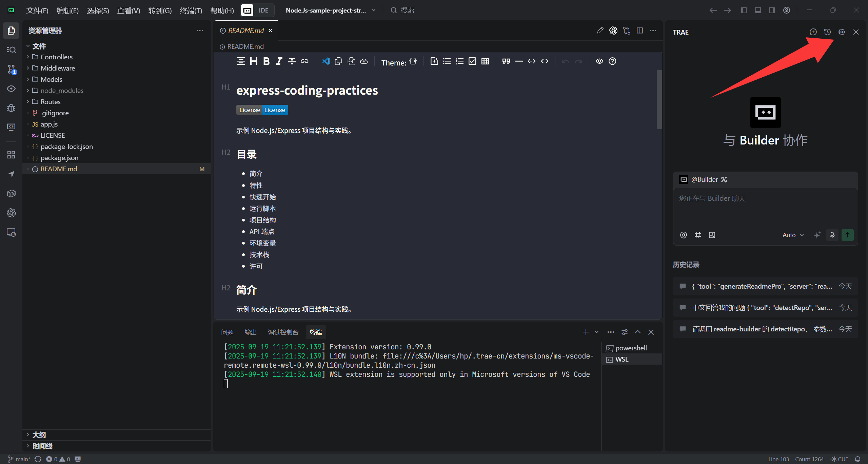Viewport: 868px width, 464px height.
Task: Click the README editor vertical scrollbar
Action: point(659,100)
